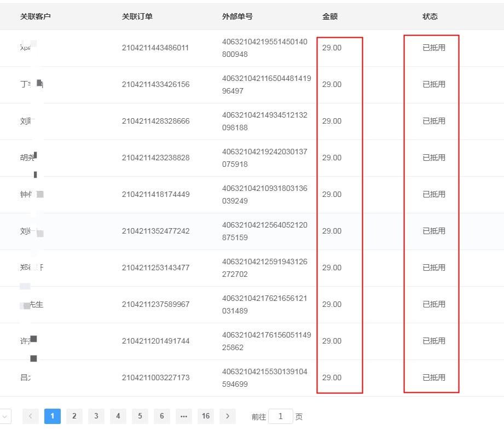The height and width of the screenshot is (430, 504).
Task: Switch to page 2 of the table
Action: click(74, 416)
